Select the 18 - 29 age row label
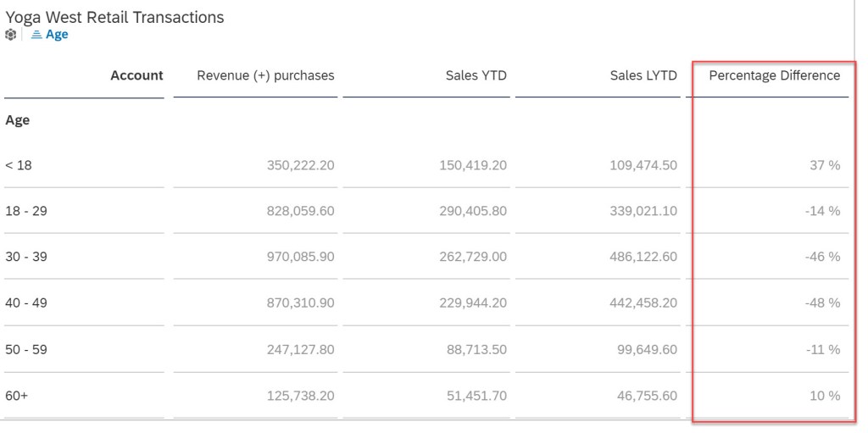 click(26, 211)
